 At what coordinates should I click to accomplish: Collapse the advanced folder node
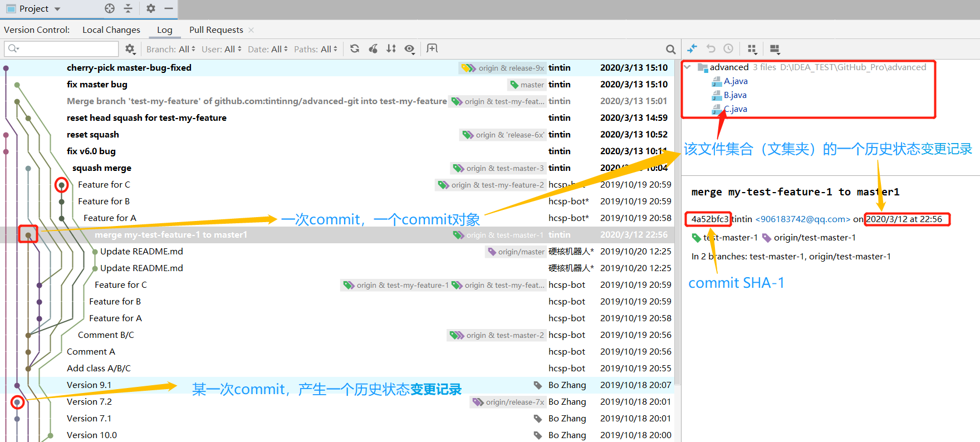click(x=687, y=67)
